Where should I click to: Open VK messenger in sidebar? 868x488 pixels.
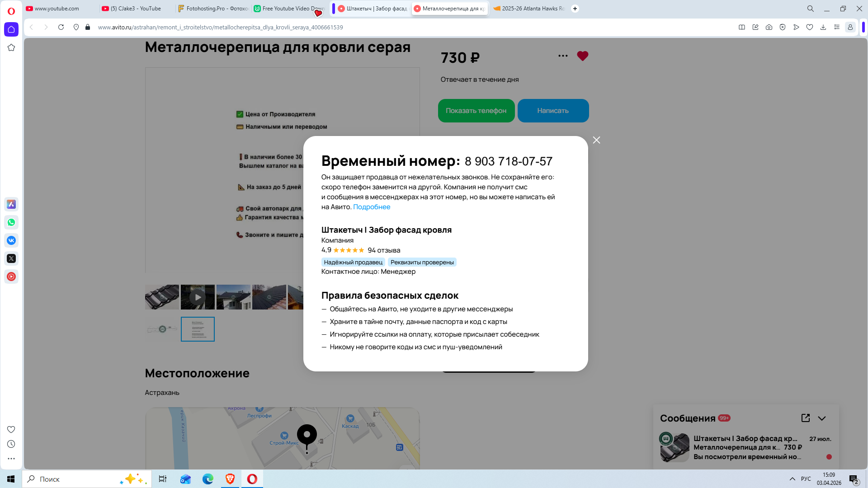coord(11,240)
